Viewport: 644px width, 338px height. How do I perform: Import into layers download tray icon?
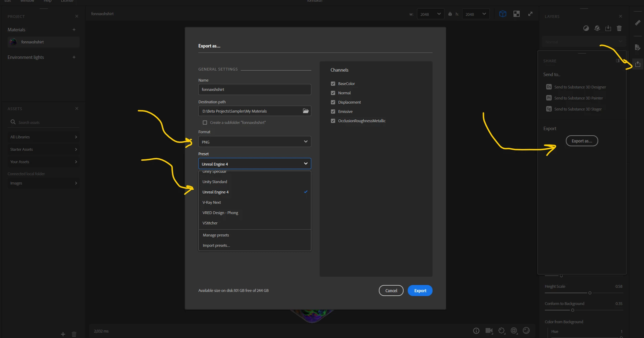pos(608,28)
